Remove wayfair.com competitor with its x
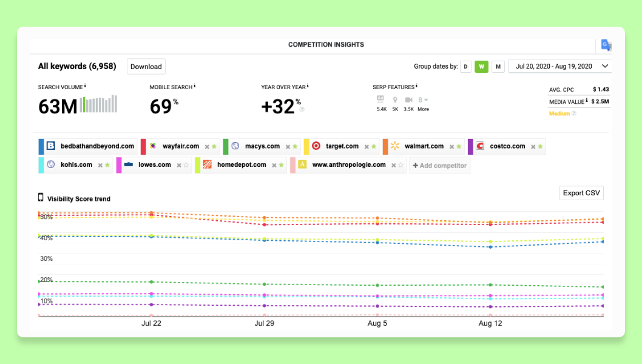Screen dimensions: 642x364 207,147
